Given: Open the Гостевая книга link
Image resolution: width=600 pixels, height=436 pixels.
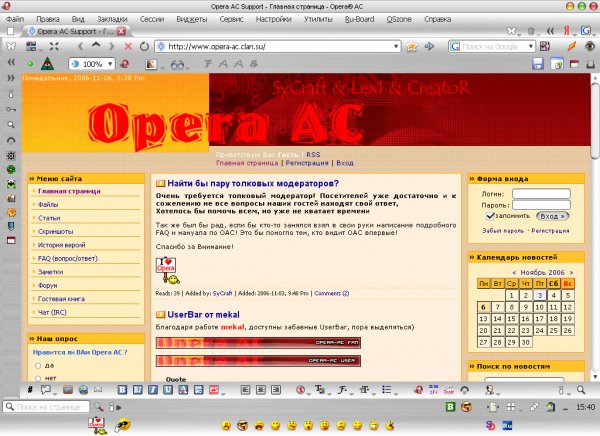Looking at the screenshot, I should pos(61,299).
